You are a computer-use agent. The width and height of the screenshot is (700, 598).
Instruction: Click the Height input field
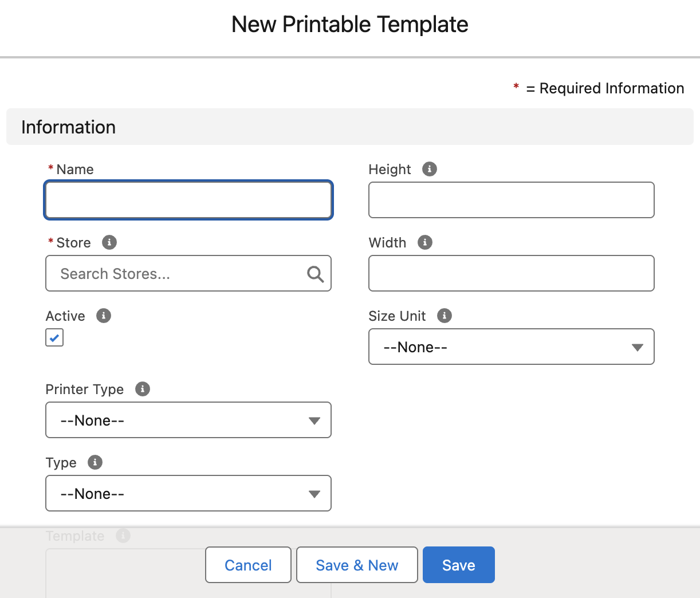(511, 200)
